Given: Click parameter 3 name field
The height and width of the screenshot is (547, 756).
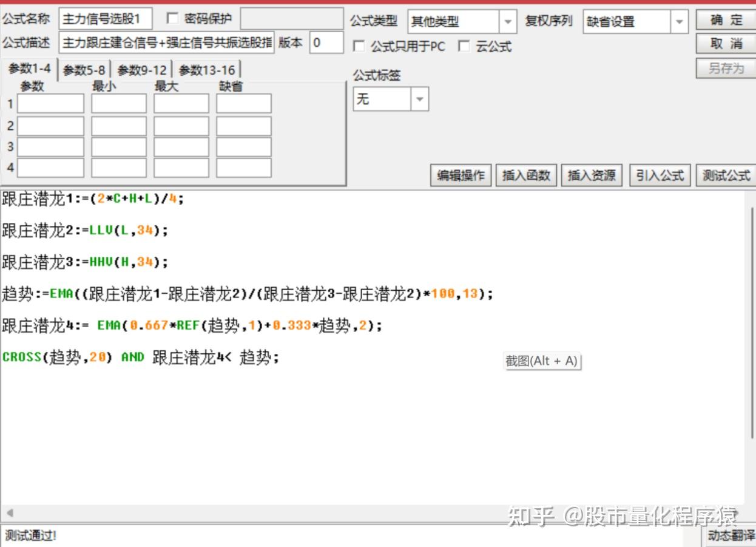Looking at the screenshot, I should click(50, 146).
